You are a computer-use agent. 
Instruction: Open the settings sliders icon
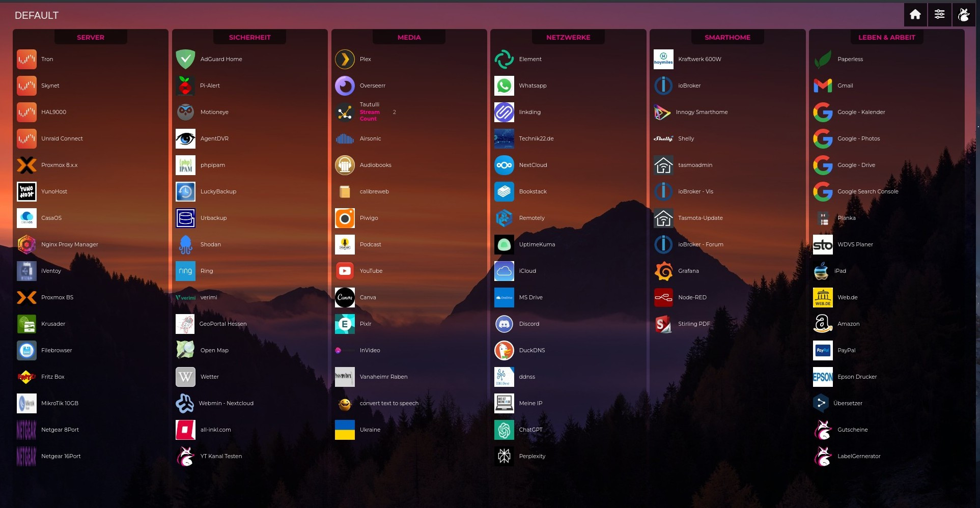940,14
